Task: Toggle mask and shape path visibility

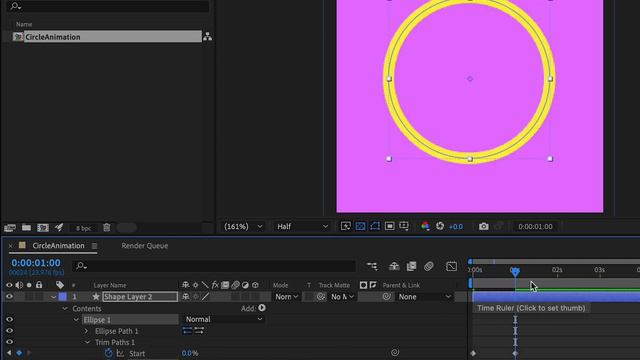Action: (x=375, y=226)
